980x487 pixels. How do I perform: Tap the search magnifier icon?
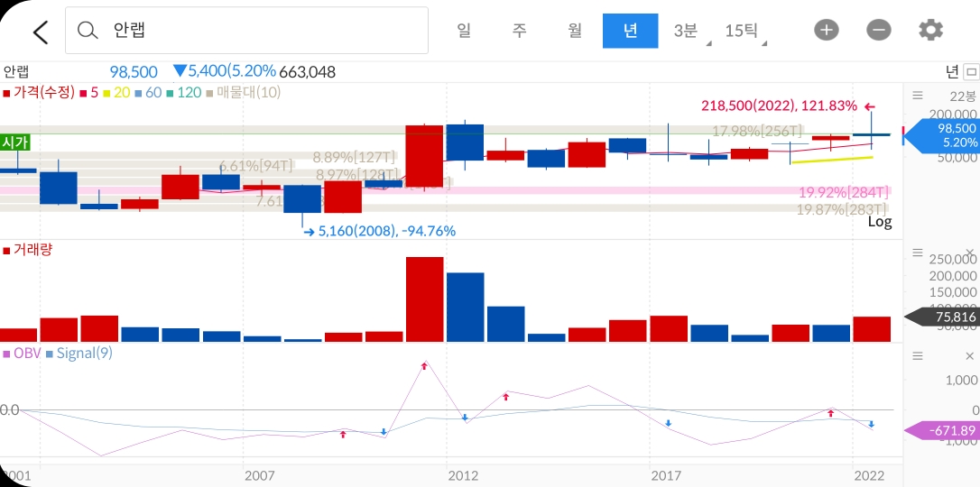pos(88,31)
